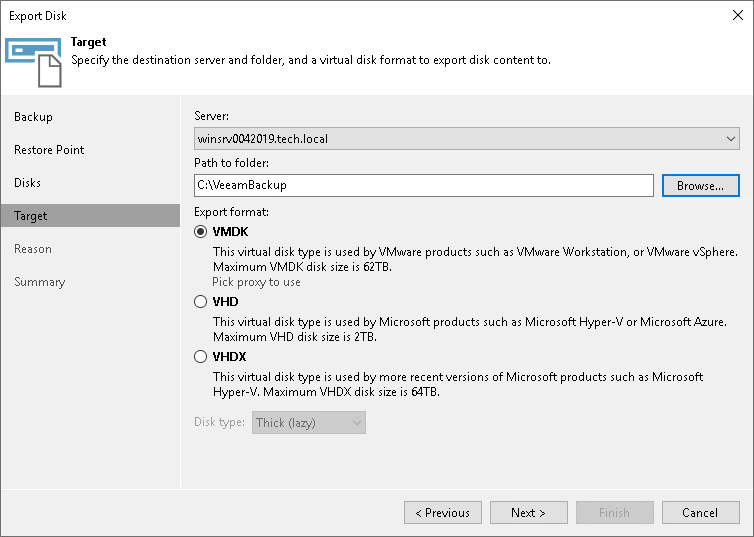Open the Pick proxy to use link
Viewport: 754px width, 537px height.
(x=256, y=282)
